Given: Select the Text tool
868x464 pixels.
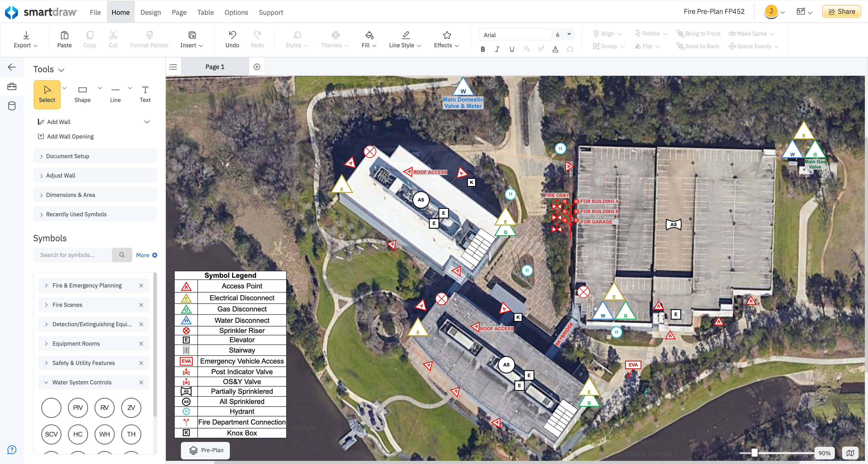Looking at the screenshot, I should click(145, 94).
